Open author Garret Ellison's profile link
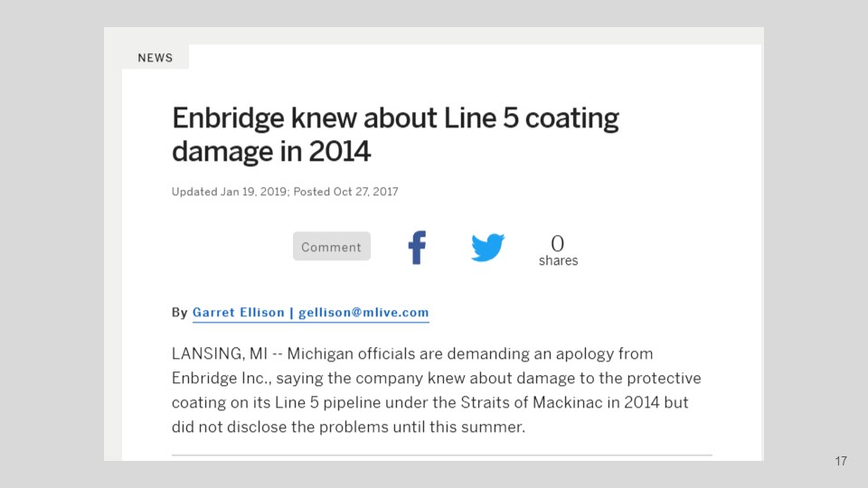 pyautogui.click(x=239, y=312)
